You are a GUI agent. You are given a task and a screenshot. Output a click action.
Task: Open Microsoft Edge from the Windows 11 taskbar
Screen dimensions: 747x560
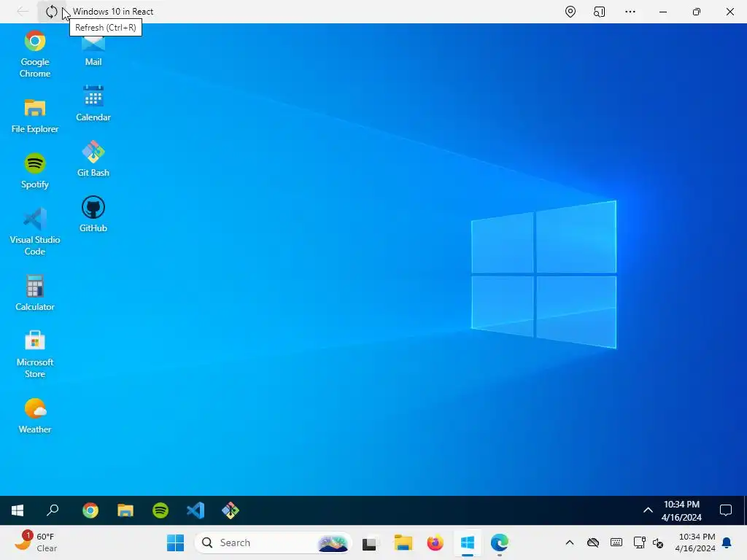pos(500,542)
